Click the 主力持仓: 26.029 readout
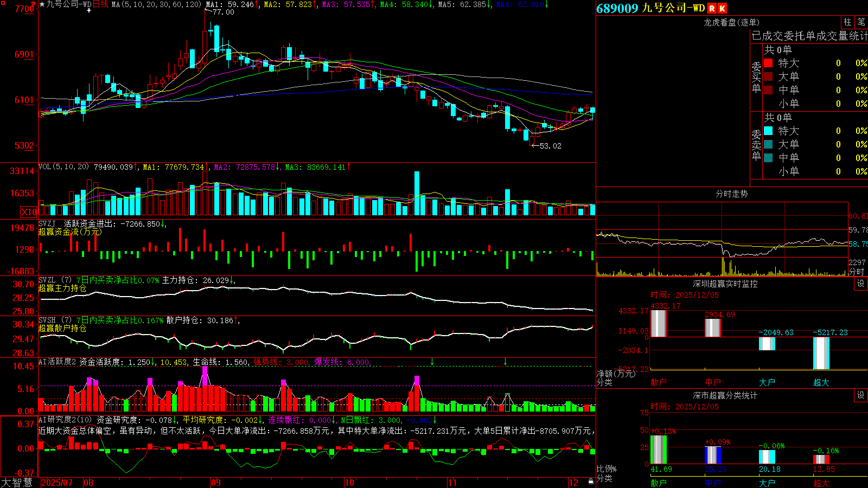The width and height of the screenshot is (868, 488). [195, 280]
